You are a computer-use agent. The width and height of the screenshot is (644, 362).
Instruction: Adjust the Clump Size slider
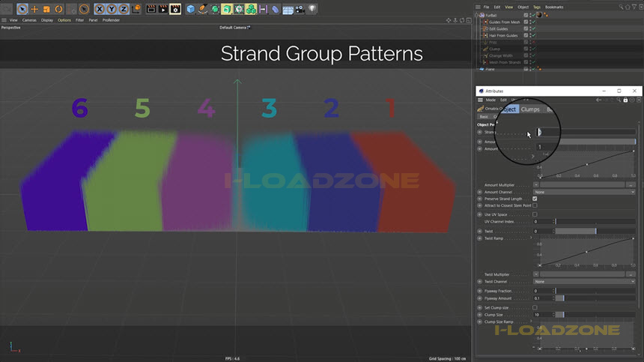pos(595,315)
